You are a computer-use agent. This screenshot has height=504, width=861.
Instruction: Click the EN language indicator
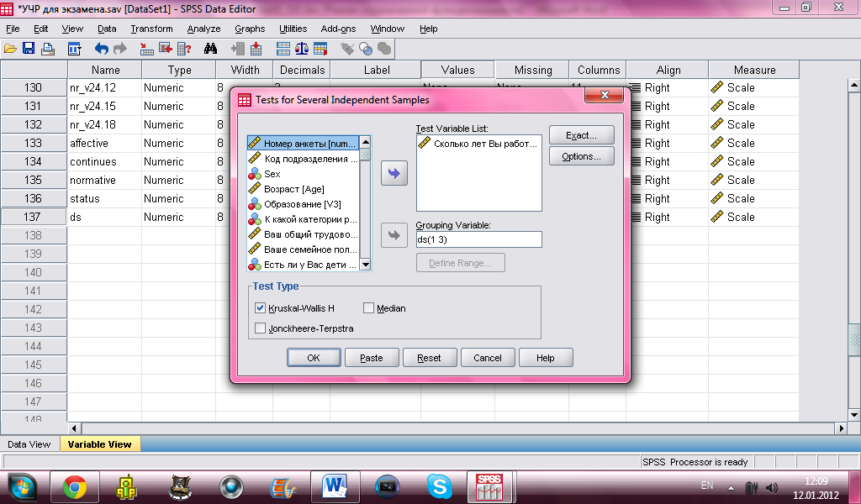pos(707,486)
